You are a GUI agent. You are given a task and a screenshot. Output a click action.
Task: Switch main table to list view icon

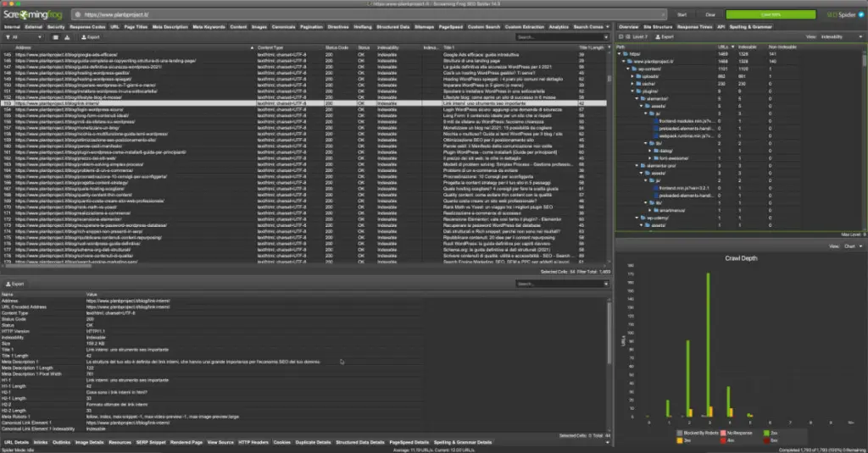[55, 37]
